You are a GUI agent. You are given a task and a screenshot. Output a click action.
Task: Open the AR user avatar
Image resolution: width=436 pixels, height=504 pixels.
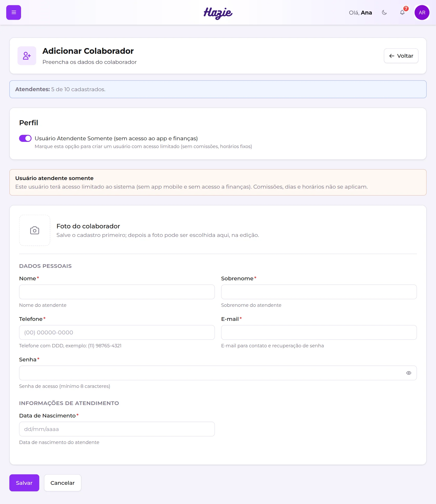422,12
